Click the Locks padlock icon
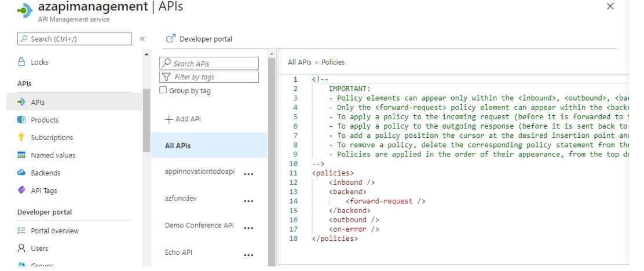The height and width of the screenshot is (271, 644). click(x=21, y=62)
